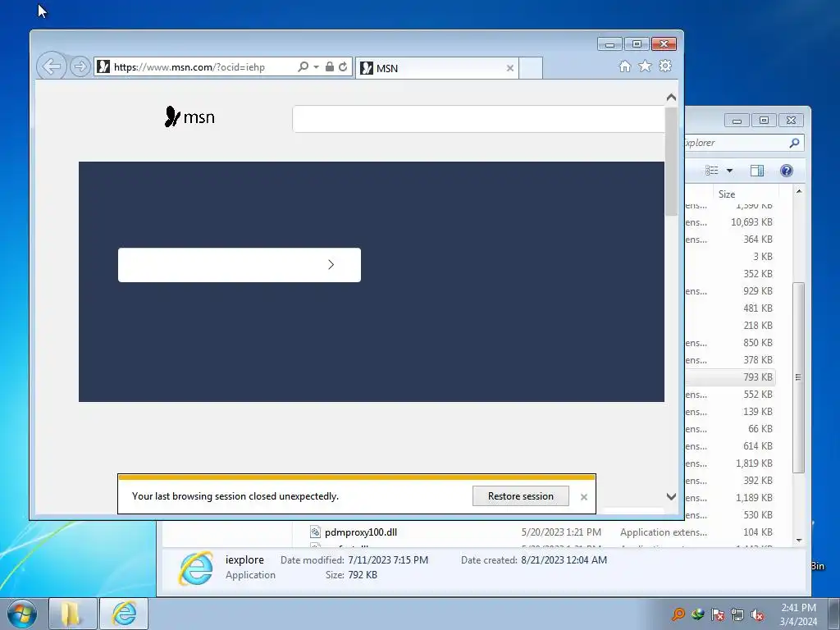Sort by Size column header in Explorer
The image size is (840, 630).
(x=745, y=194)
